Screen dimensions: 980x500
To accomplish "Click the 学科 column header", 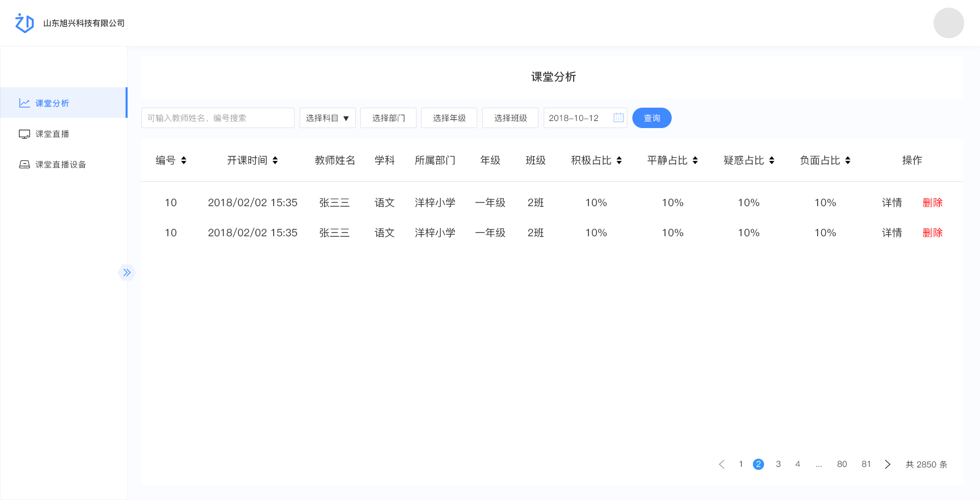I will click(x=384, y=160).
